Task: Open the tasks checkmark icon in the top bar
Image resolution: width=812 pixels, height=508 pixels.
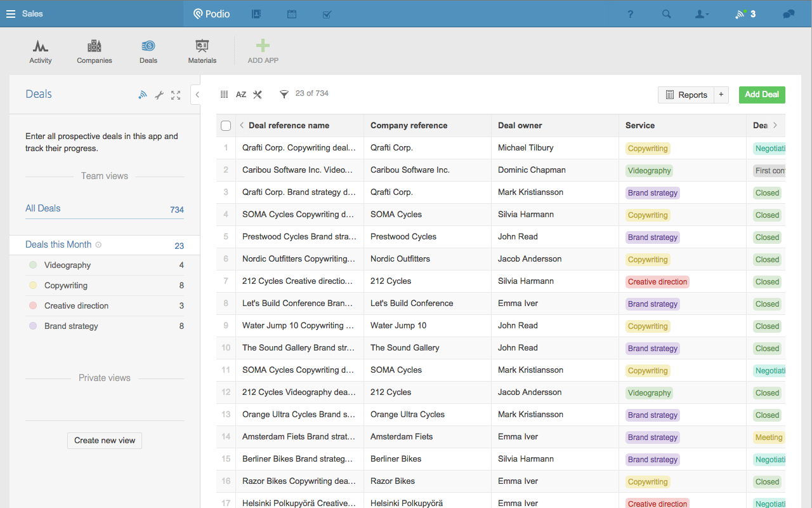Action: pos(327,13)
